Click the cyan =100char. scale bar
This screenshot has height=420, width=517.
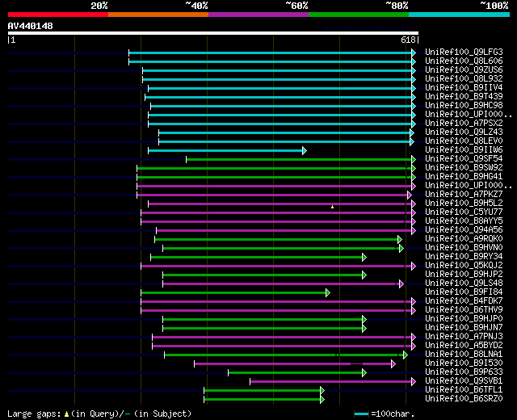click(361, 414)
